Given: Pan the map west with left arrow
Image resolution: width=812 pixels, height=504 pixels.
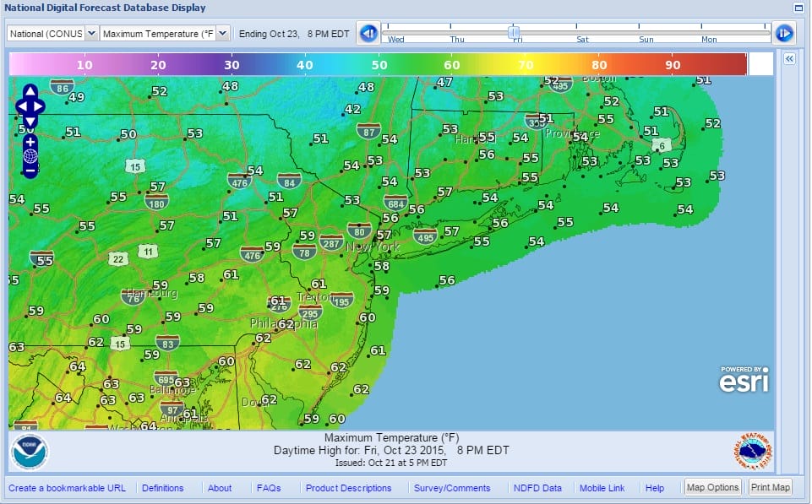Looking at the screenshot, I should click(21, 106).
